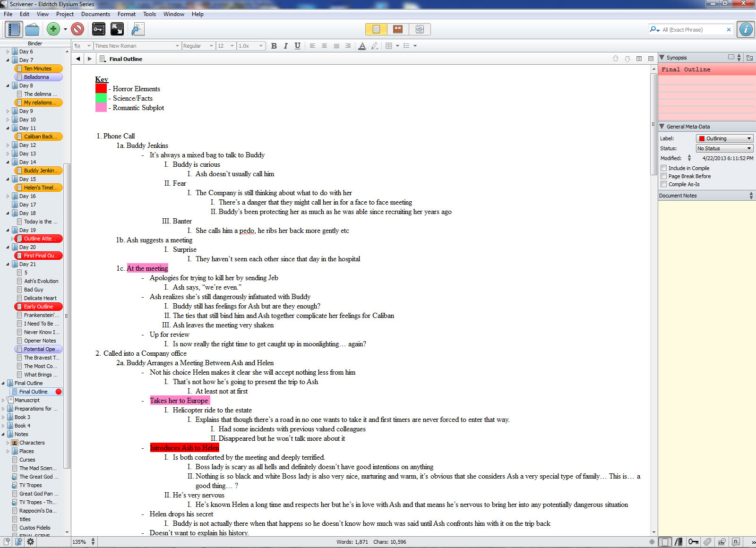Toggle the Binder panel icon
Image resolution: width=756 pixels, height=548 pixels.
pos(14,29)
